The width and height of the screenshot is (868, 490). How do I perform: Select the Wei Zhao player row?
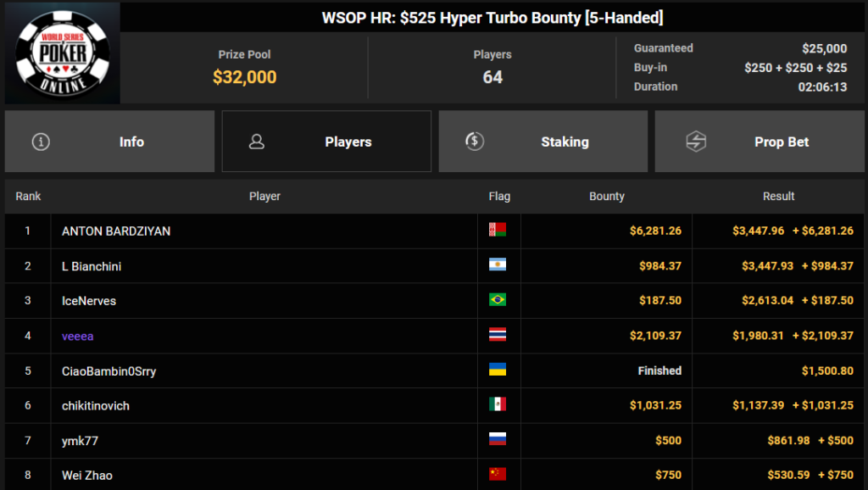[x=435, y=475]
